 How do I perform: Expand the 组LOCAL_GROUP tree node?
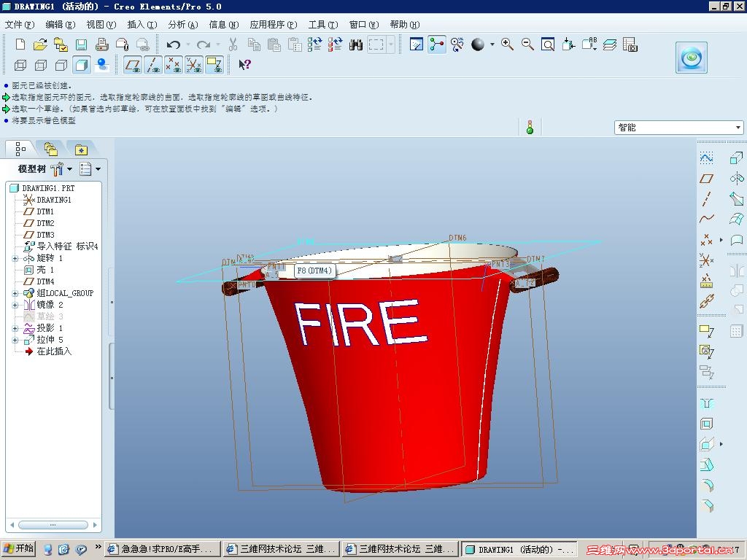(x=15, y=293)
